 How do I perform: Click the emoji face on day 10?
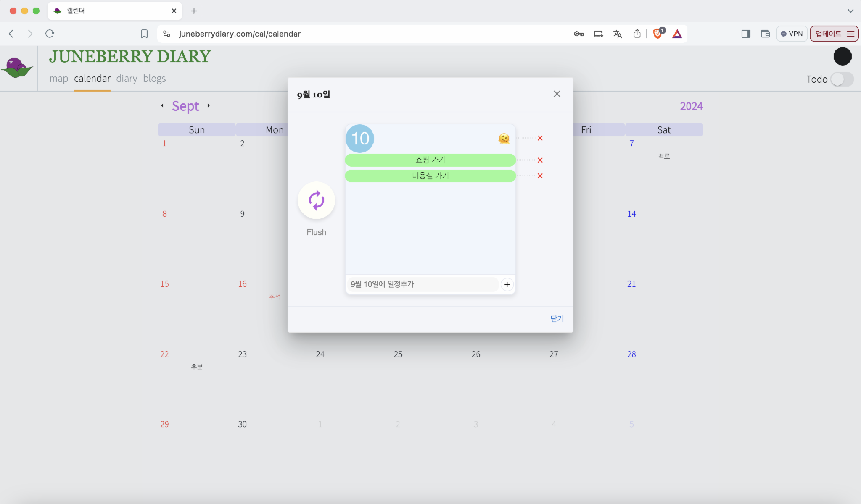pos(504,138)
